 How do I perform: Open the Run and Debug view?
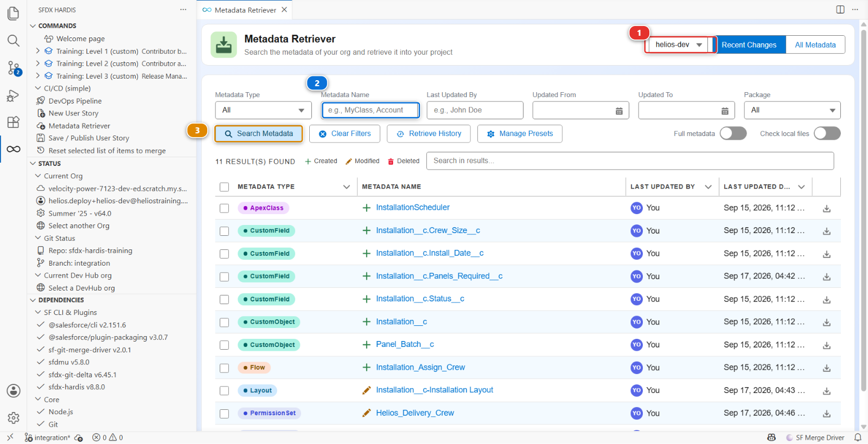pos(14,96)
